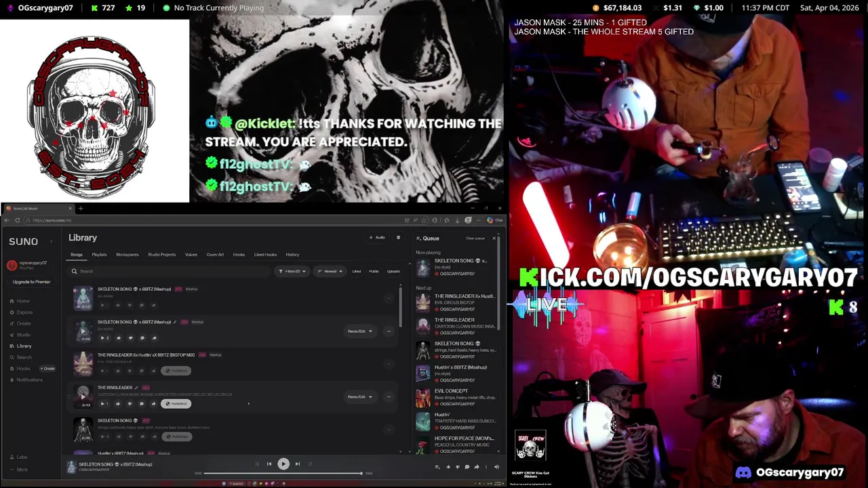Switch to the Studio Projects tab
Image resolution: width=868 pixels, height=488 pixels.
161,255
